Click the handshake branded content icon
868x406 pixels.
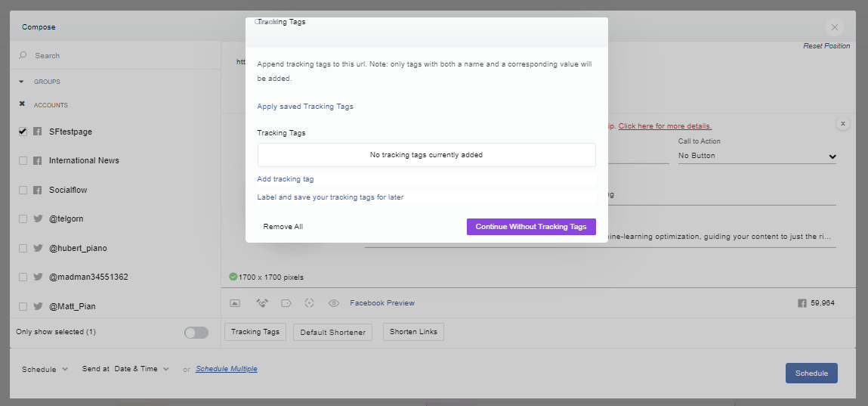tap(262, 303)
